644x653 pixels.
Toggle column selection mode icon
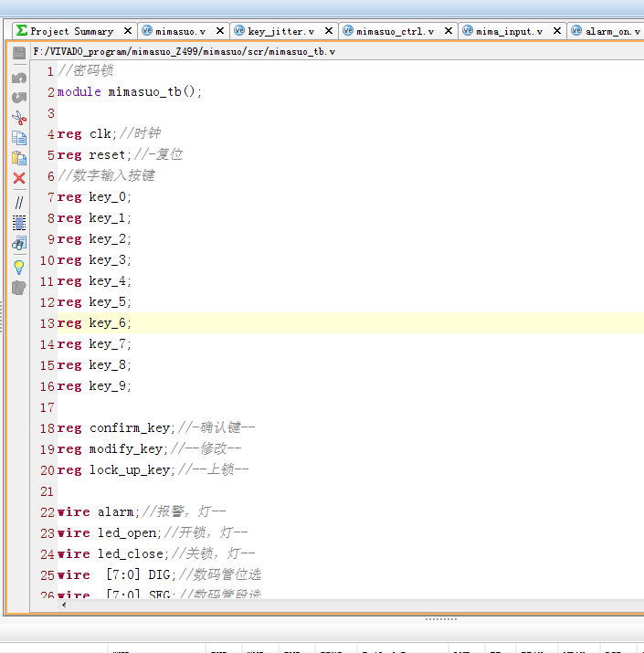click(x=19, y=222)
